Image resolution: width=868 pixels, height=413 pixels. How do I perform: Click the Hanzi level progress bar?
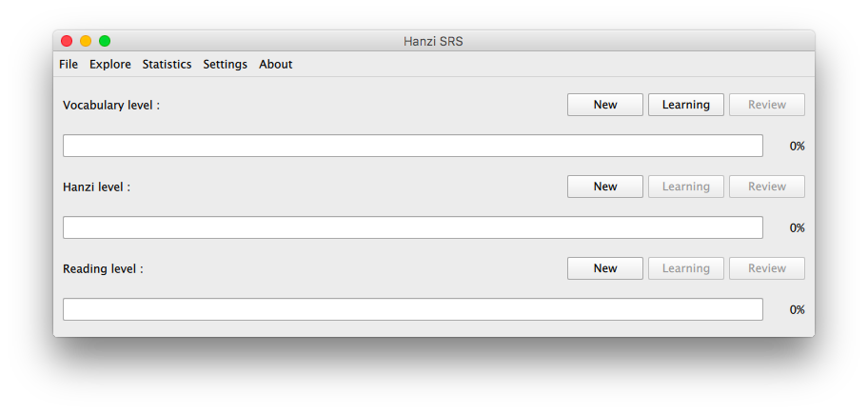(413, 227)
